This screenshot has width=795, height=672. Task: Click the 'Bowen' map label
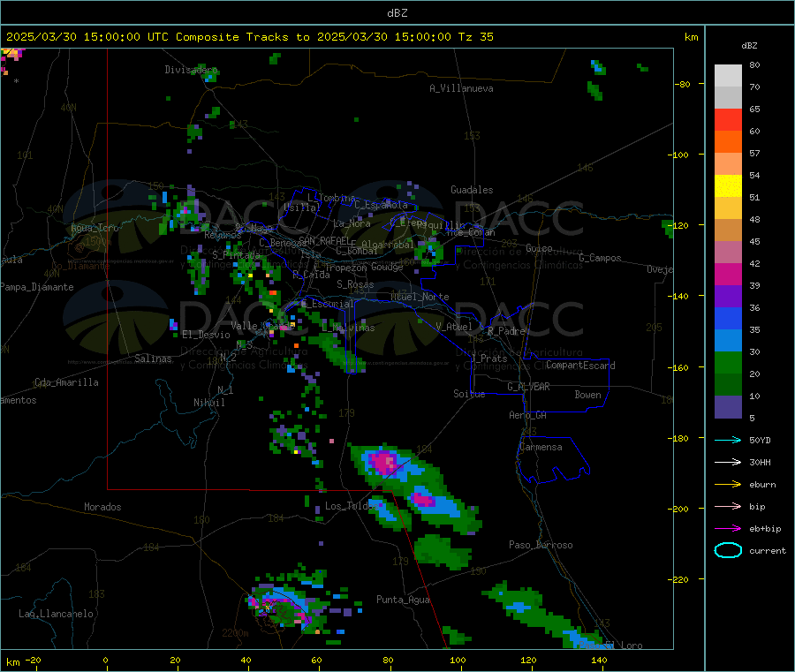(587, 394)
